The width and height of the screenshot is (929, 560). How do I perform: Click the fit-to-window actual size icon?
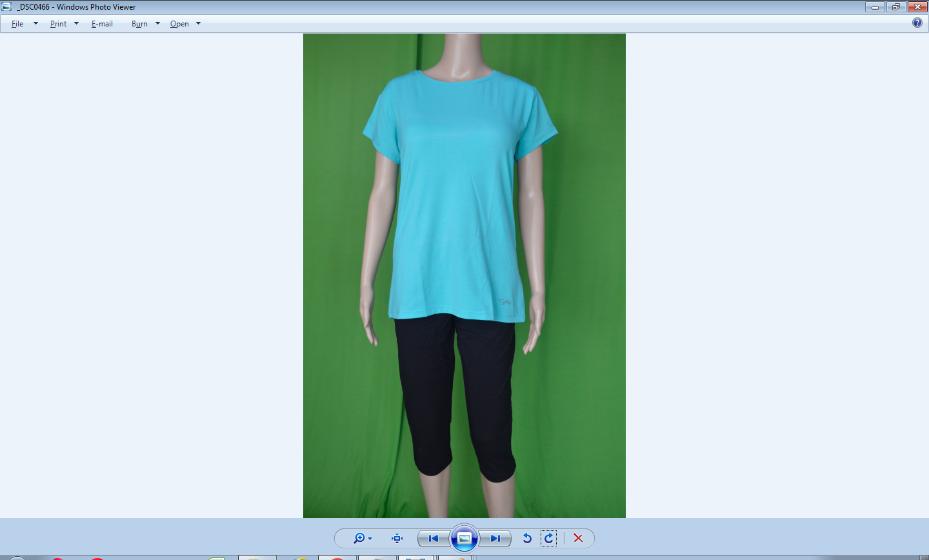click(x=397, y=538)
